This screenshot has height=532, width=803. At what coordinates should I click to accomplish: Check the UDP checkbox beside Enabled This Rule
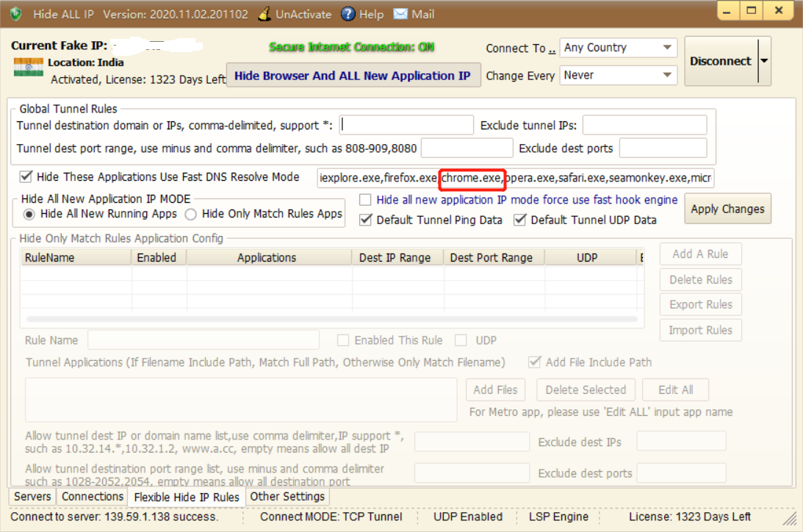click(x=461, y=340)
